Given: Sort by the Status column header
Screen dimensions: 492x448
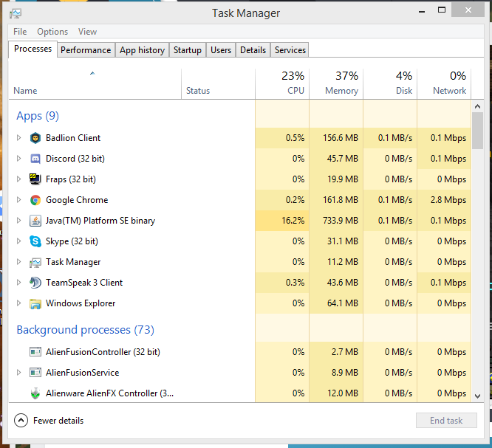Looking at the screenshot, I should pyautogui.click(x=218, y=84).
